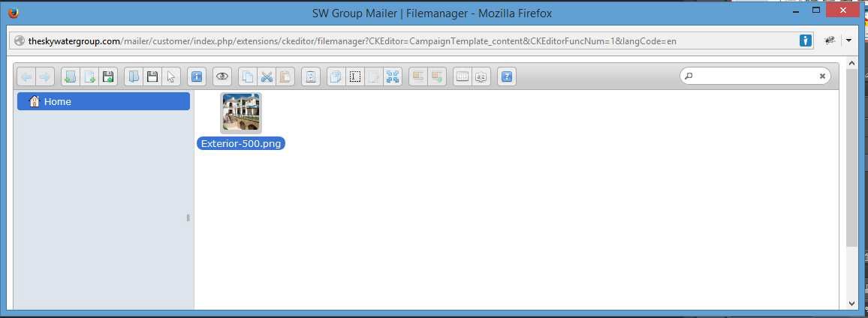Screen dimensions: 868x318
Task: Select the scissors Cut icon
Action: tap(267, 76)
